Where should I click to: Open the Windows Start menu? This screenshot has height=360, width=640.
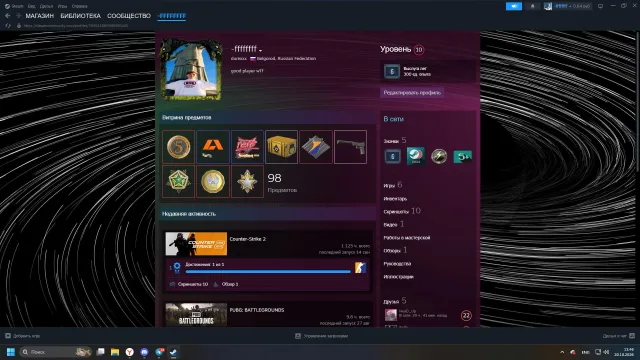click(11, 352)
